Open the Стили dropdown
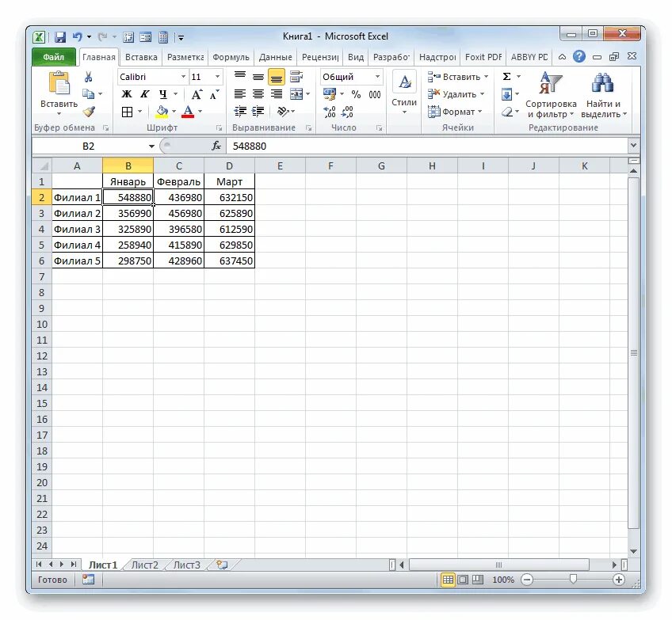The width and height of the screenshot is (672, 620). tap(404, 95)
